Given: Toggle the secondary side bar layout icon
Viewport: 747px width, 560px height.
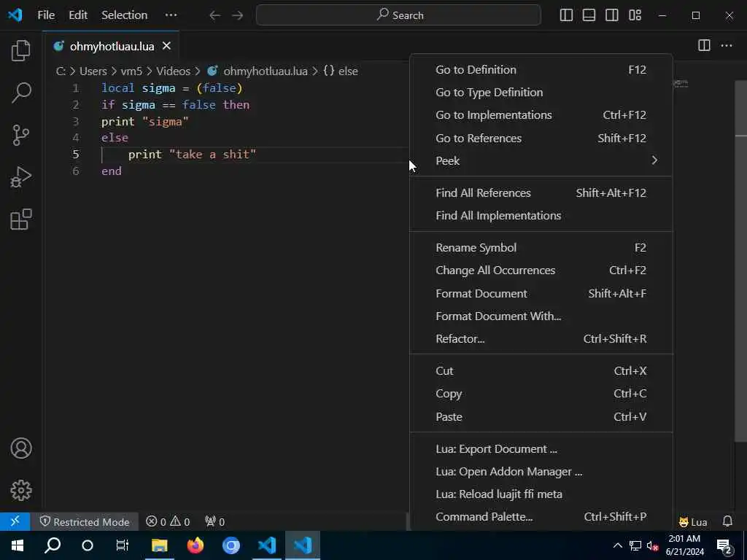Looking at the screenshot, I should pyautogui.click(x=612, y=15).
